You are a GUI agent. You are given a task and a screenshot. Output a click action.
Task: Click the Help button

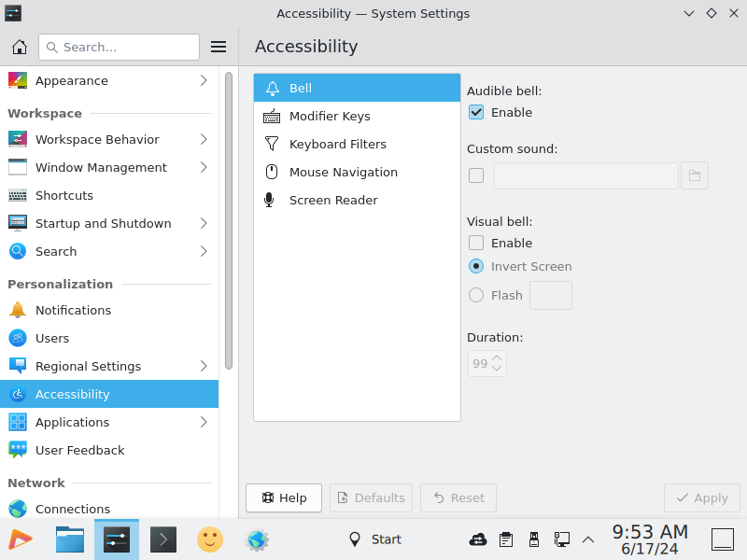coord(284,498)
